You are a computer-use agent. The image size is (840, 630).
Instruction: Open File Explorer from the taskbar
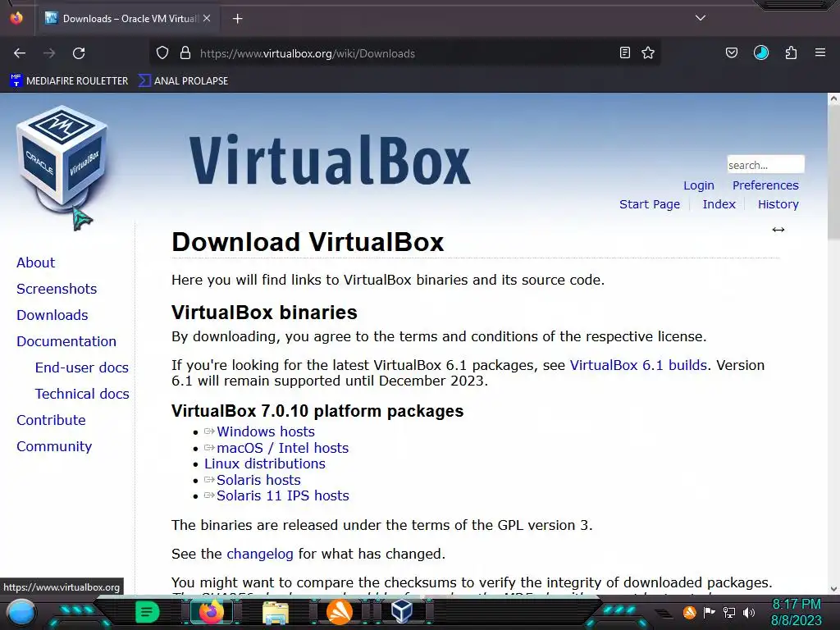(x=276, y=612)
